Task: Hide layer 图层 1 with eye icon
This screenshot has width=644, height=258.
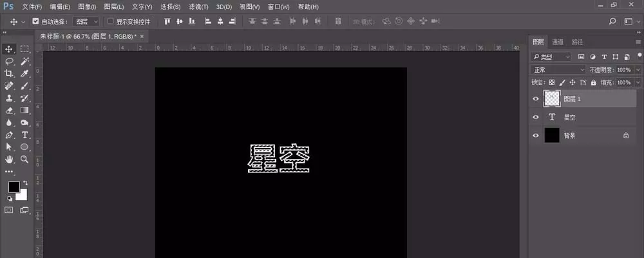Action: pos(535,99)
